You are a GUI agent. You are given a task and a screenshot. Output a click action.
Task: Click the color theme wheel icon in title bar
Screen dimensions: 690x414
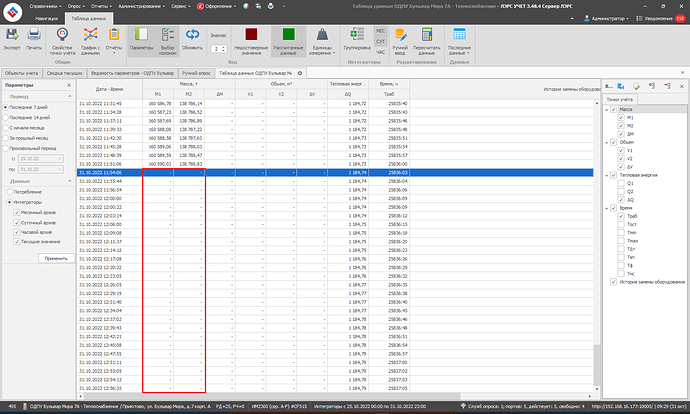click(246, 6)
